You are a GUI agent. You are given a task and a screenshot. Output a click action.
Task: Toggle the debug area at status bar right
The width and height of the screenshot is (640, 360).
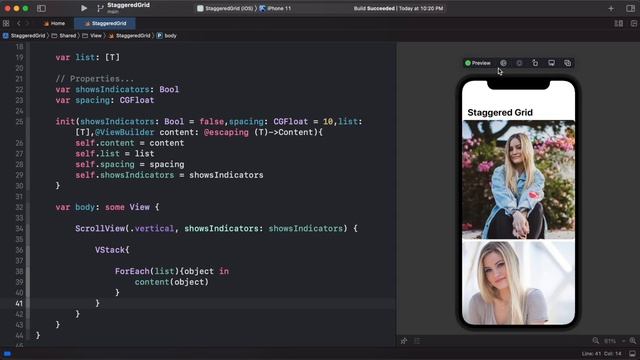[x=632, y=353]
